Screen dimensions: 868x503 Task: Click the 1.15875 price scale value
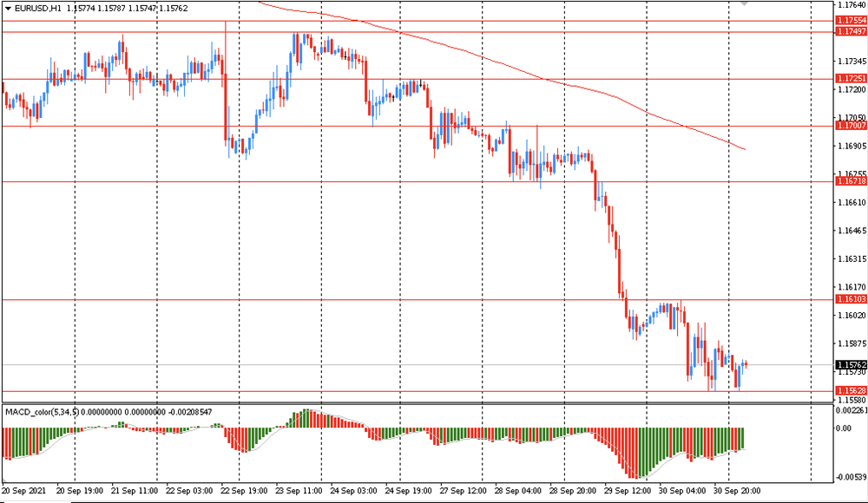[852, 343]
